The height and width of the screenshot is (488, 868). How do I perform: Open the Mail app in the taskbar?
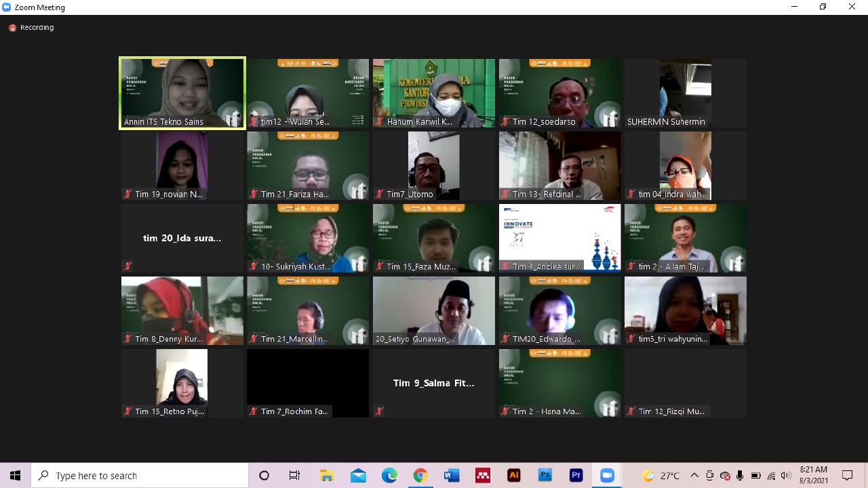(x=358, y=475)
